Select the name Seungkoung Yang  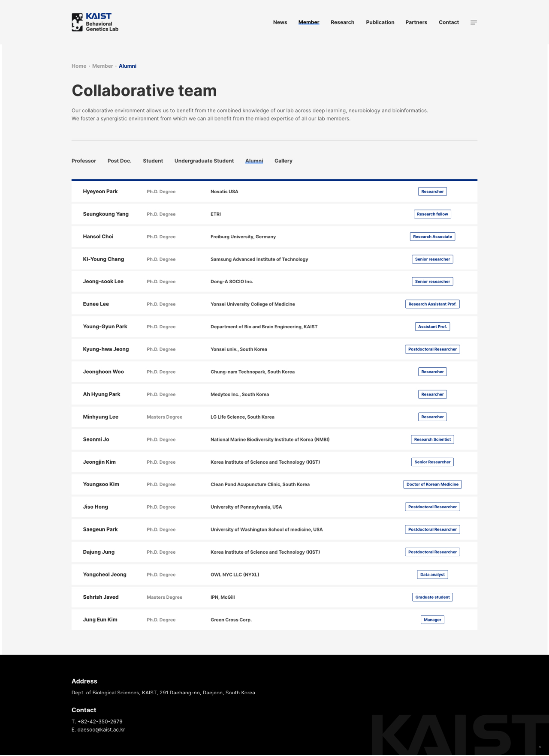pyautogui.click(x=106, y=214)
